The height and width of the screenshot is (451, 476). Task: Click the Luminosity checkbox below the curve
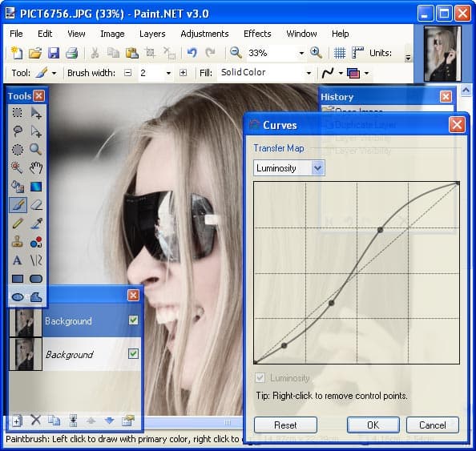point(260,378)
